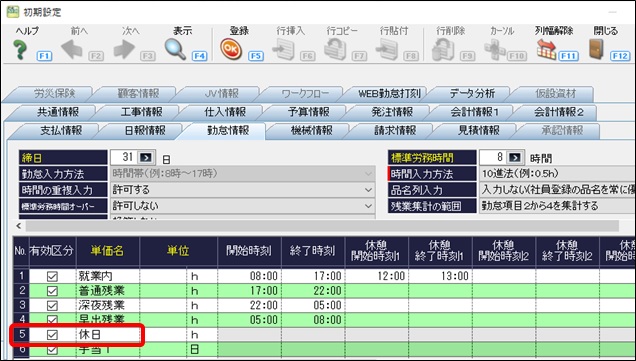Click the F12 key badge
Viewport: 636px width, 361px height.
(x=620, y=56)
